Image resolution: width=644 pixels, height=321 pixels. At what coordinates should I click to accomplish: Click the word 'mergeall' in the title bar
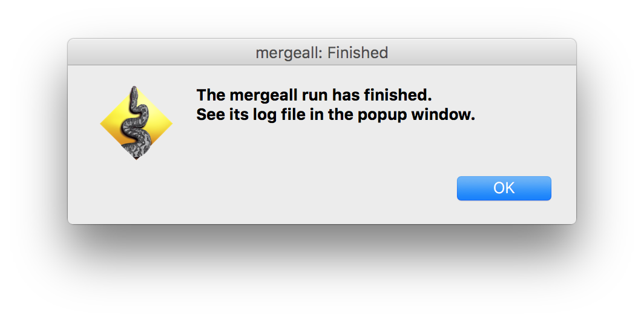coord(288,53)
